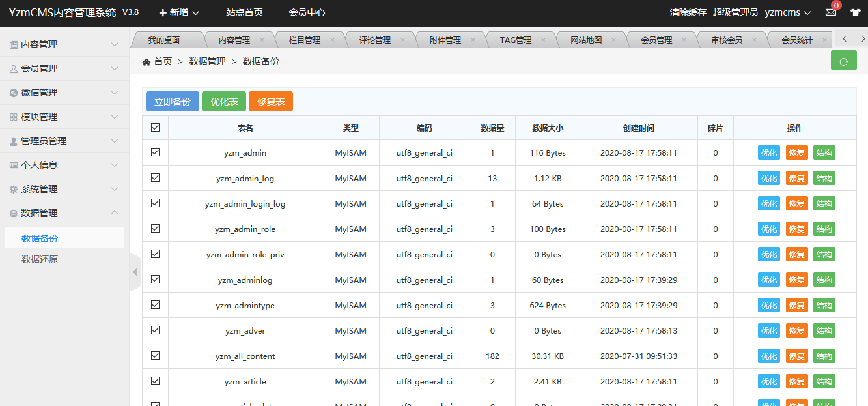
Task: Click the home icon in breadcrumb
Action: (x=147, y=62)
